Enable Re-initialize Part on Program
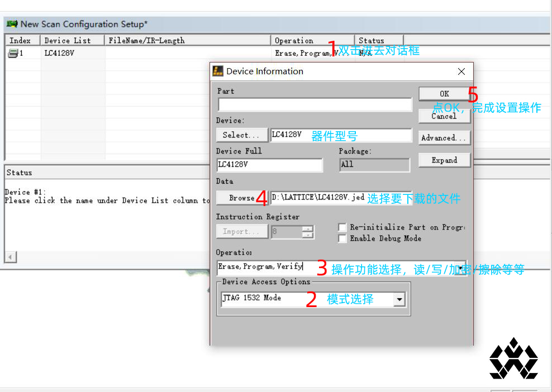The image size is (552, 392). click(342, 227)
